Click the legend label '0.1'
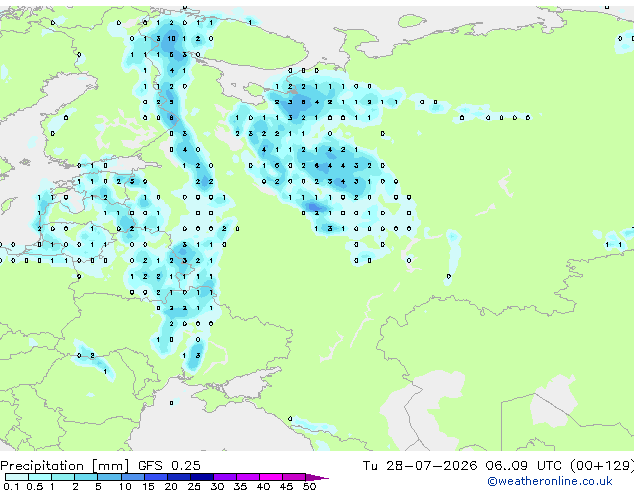This screenshot has height=490, width=634. coord(11,486)
